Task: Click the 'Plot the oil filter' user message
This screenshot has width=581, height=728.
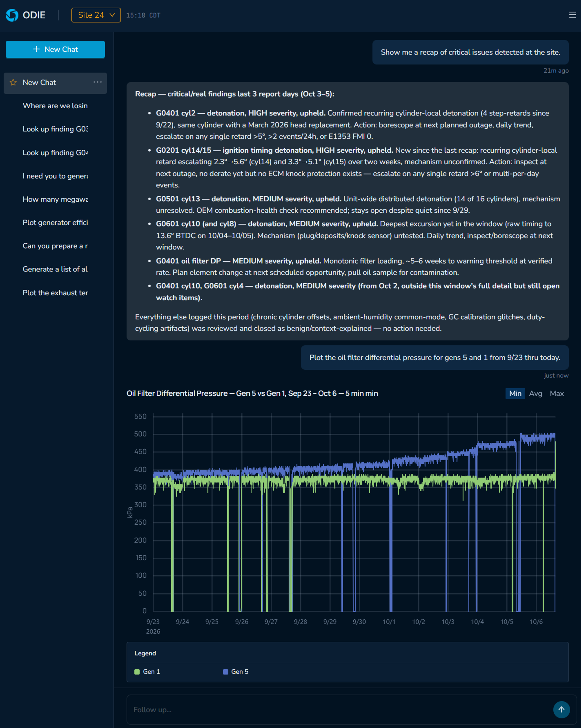Action: click(435, 358)
